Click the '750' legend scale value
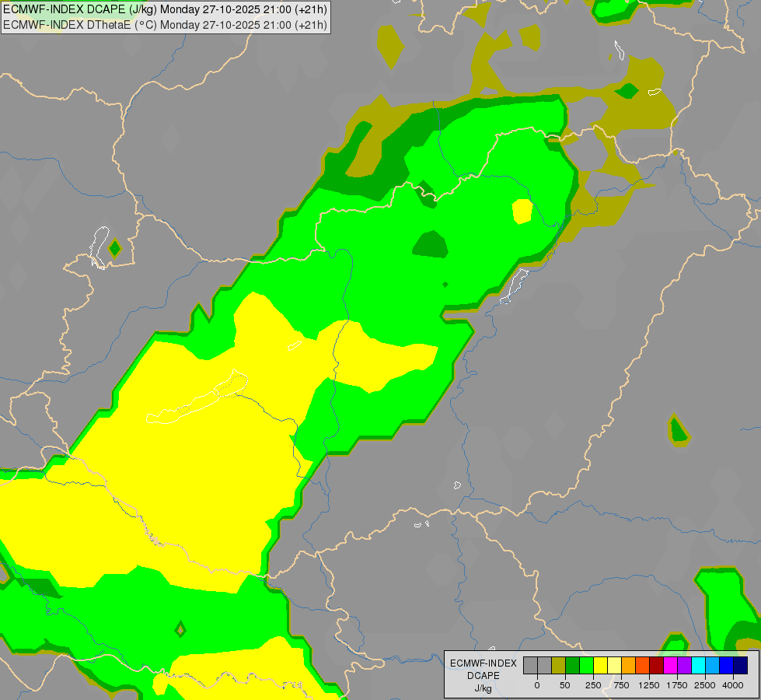This screenshot has width=761, height=700. tap(621, 685)
